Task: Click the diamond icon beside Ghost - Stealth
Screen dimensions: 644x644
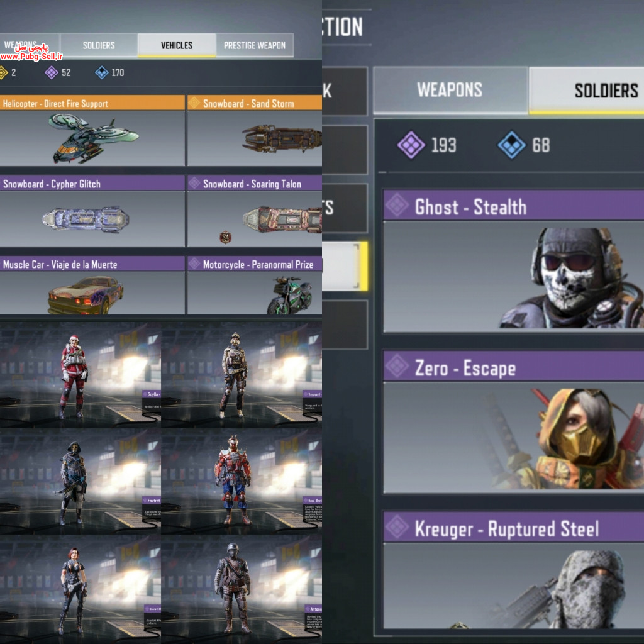Action: [397, 205]
